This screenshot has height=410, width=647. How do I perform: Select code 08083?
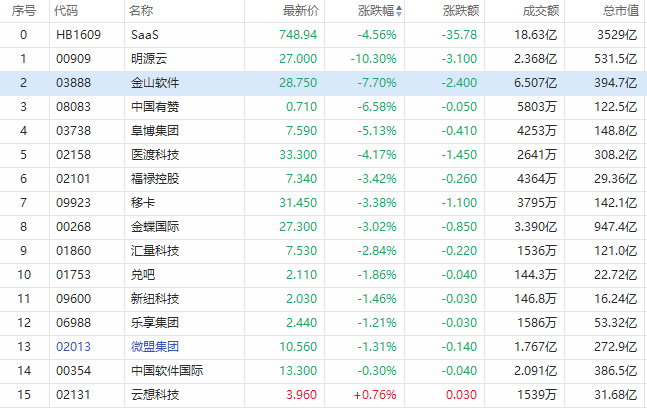click(x=73, y=106)
